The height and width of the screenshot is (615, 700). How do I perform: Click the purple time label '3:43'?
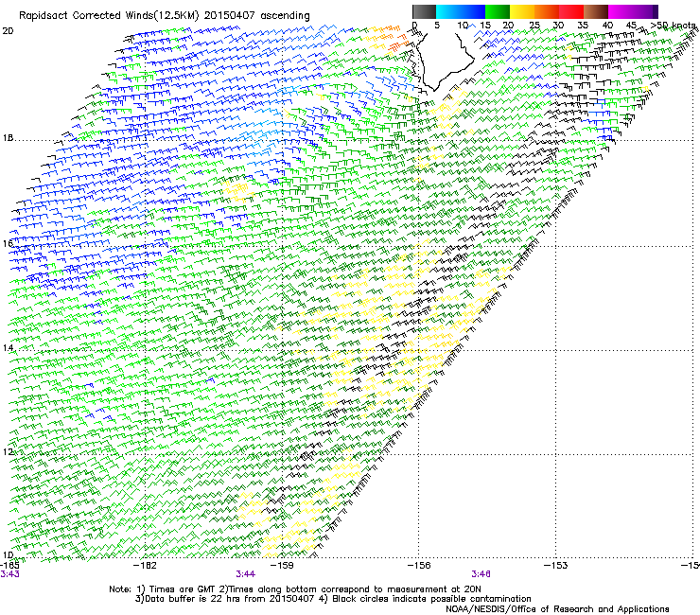click(x=9, y=574)
